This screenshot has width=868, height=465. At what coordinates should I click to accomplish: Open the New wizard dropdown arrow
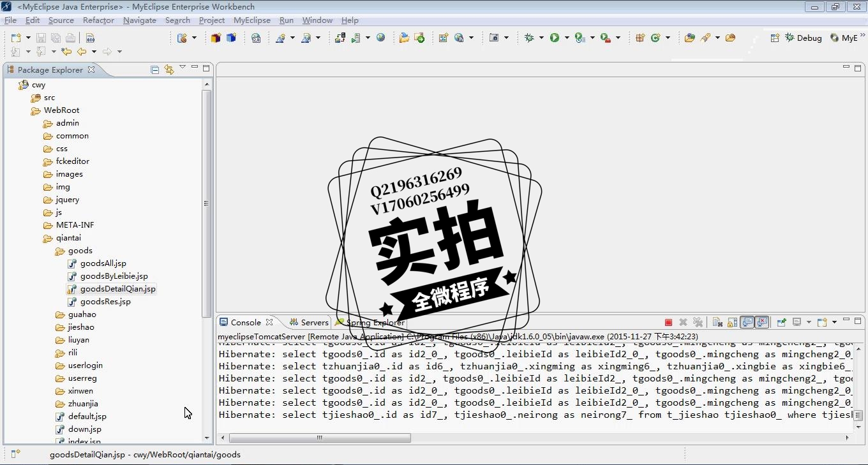tap(27, 38)
